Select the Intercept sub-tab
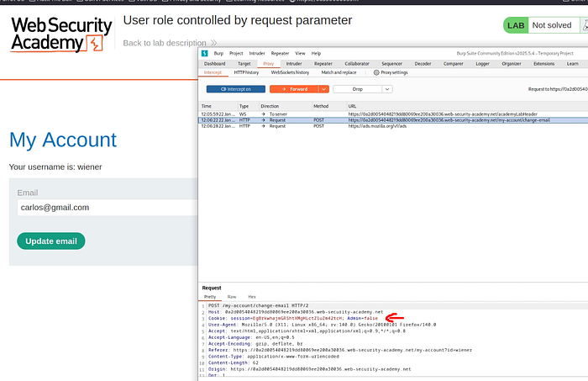 pyautogui.click(x=213, y=72)
